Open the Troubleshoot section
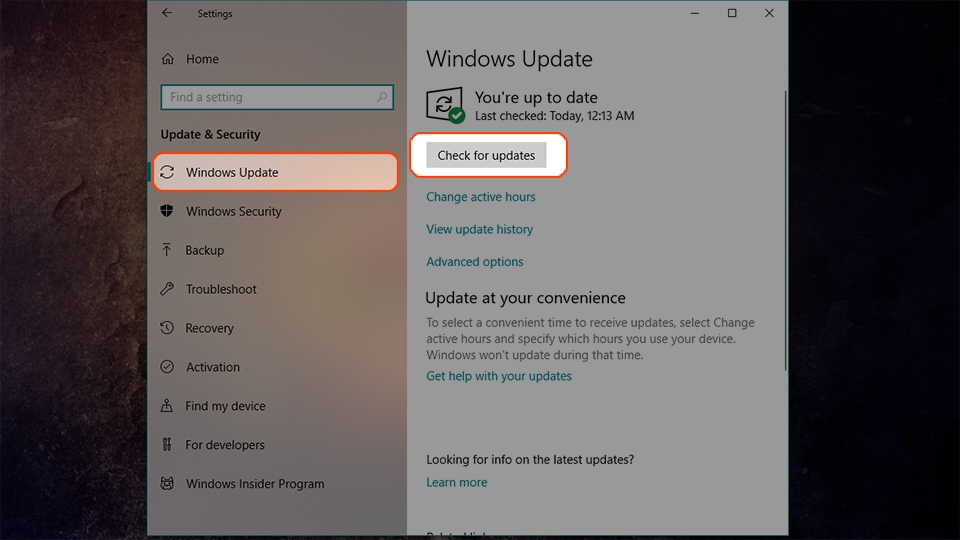The width and height of the screenshot is (960, 540). pyautogui.click(x=221, y=289)
